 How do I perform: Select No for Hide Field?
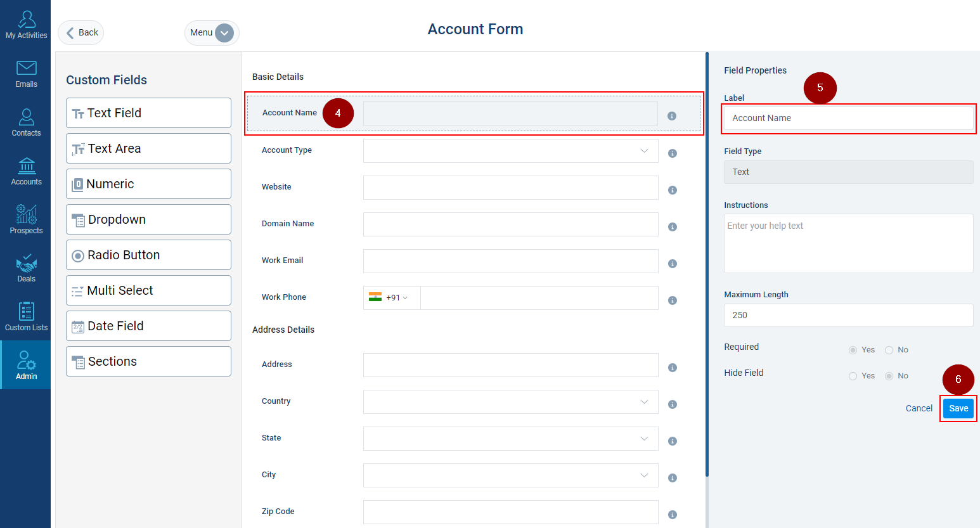click(889, 376)
